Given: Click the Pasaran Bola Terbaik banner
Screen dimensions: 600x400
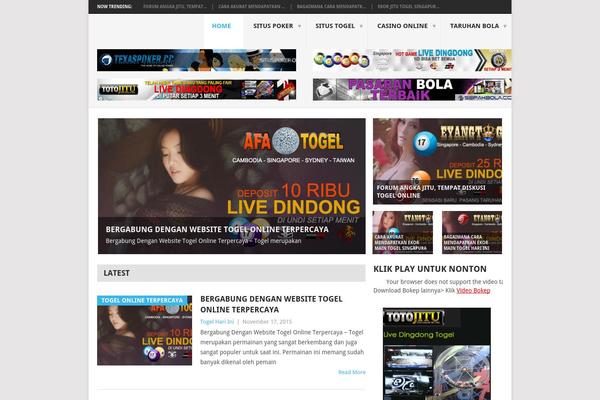Looking at the screenshot, I should click(412, 90).
